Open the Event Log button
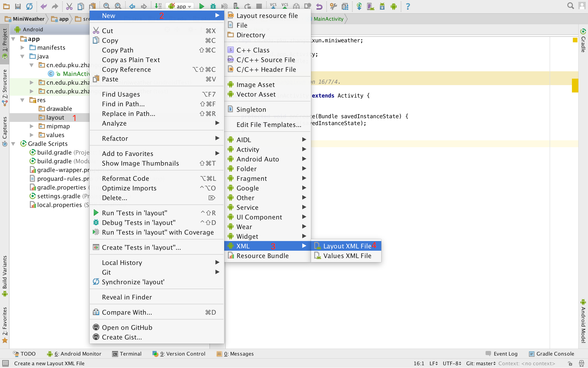The height and width of the screenshot is (368, 588). click(501, 354)
